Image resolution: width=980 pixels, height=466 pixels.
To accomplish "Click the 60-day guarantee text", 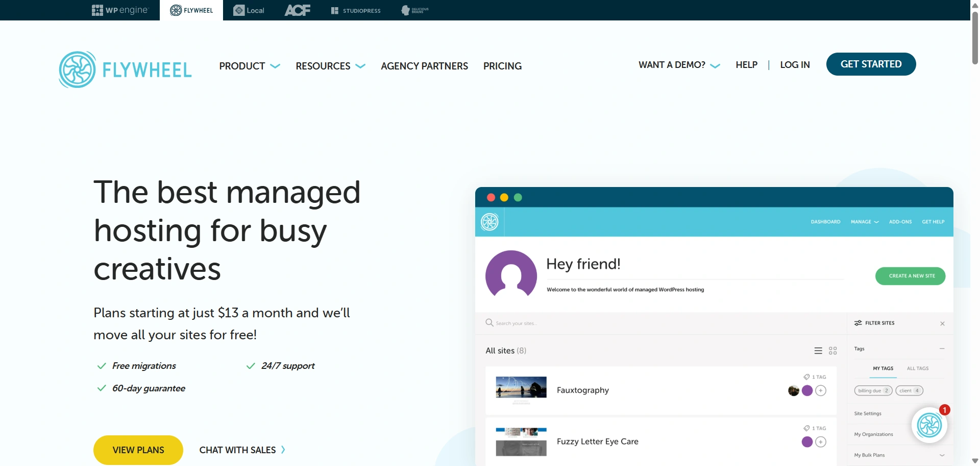I will pyautogui.click(x=149, y=388).
